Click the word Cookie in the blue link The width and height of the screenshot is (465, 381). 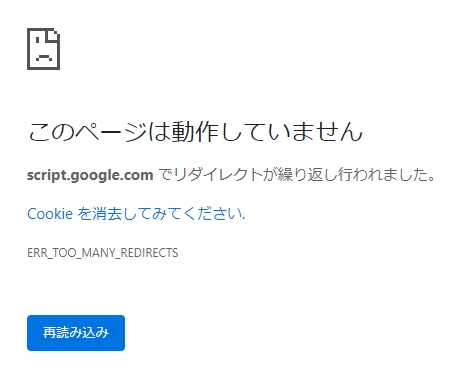click(x=50, y=214)
